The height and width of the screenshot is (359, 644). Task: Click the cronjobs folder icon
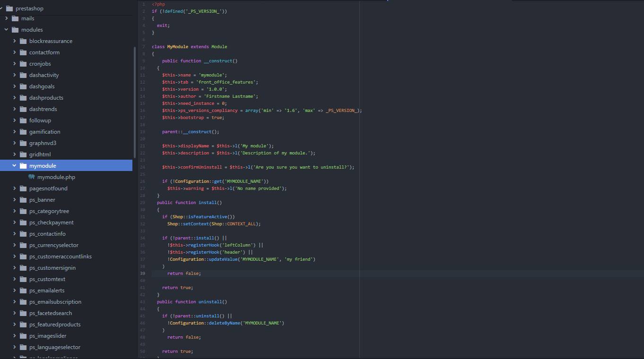pyautogui.click(x=23, y=64)
